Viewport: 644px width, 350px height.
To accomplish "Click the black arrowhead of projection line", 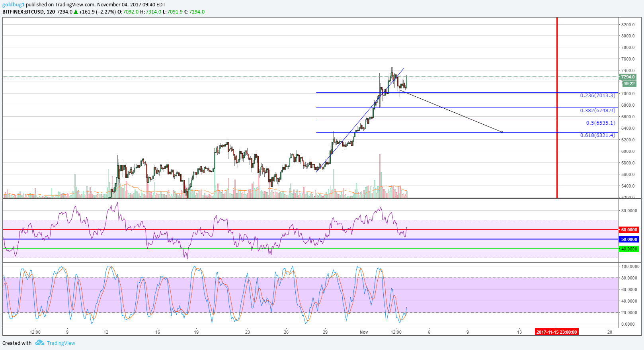I will pyautogui.click(x=502, y=132).
